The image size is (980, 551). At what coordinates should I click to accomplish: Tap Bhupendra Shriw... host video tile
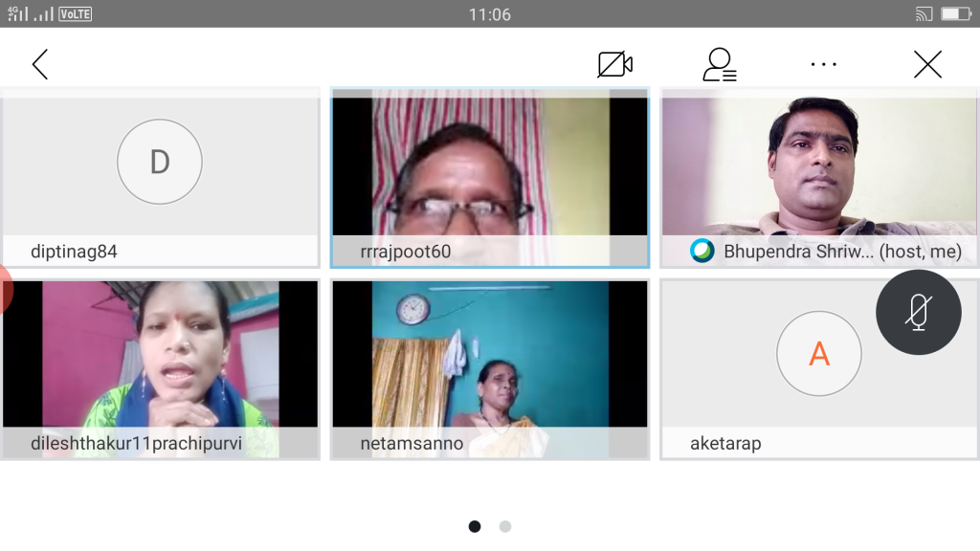(x=818, y=163)
